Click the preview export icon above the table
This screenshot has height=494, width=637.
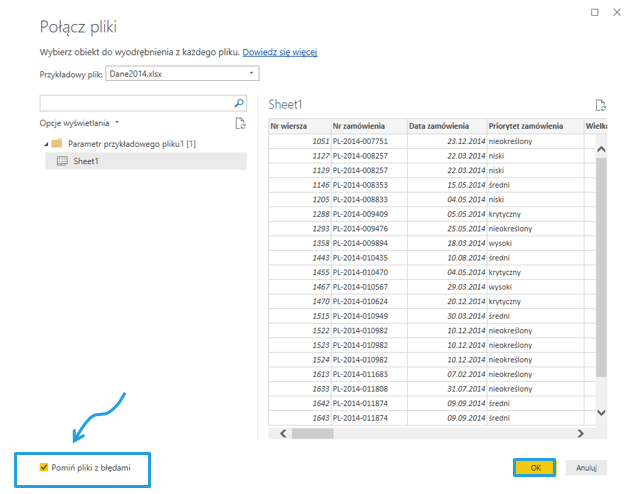click(600, 105)
